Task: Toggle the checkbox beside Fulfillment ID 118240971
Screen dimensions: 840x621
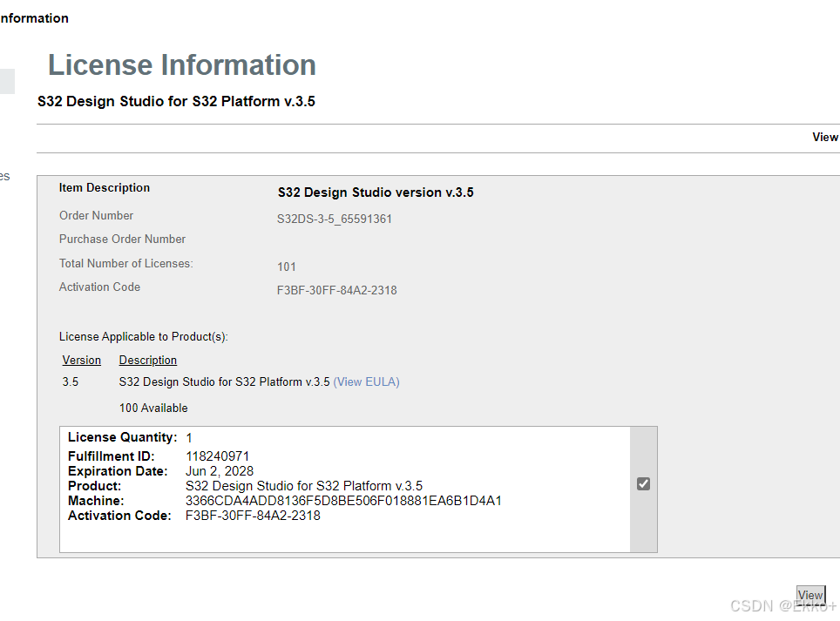Action: click(x=643, y=484)
